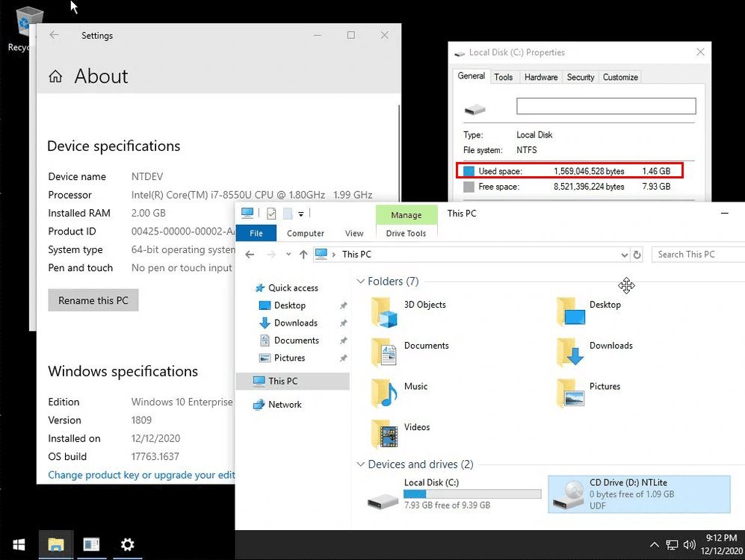Open Customize Quick Access Toolbar dropdown

(300, 214)
